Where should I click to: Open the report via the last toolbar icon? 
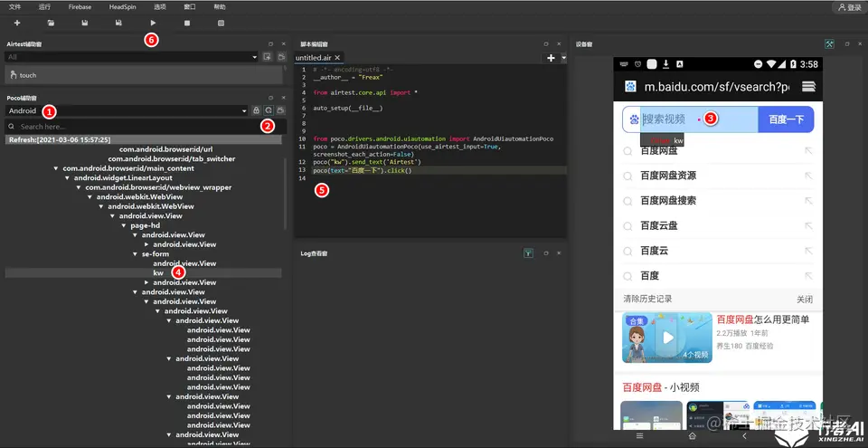click(221, 24)
